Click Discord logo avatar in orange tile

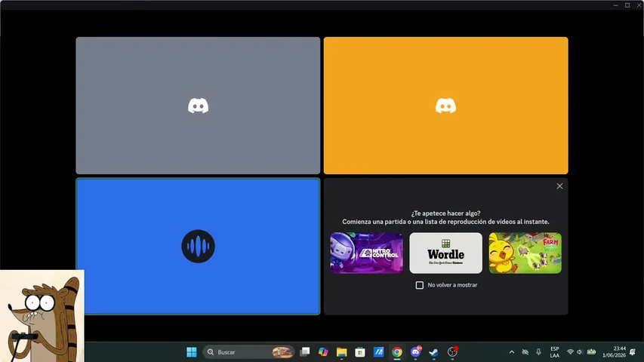pyautogui.click(x=445, y=106)
